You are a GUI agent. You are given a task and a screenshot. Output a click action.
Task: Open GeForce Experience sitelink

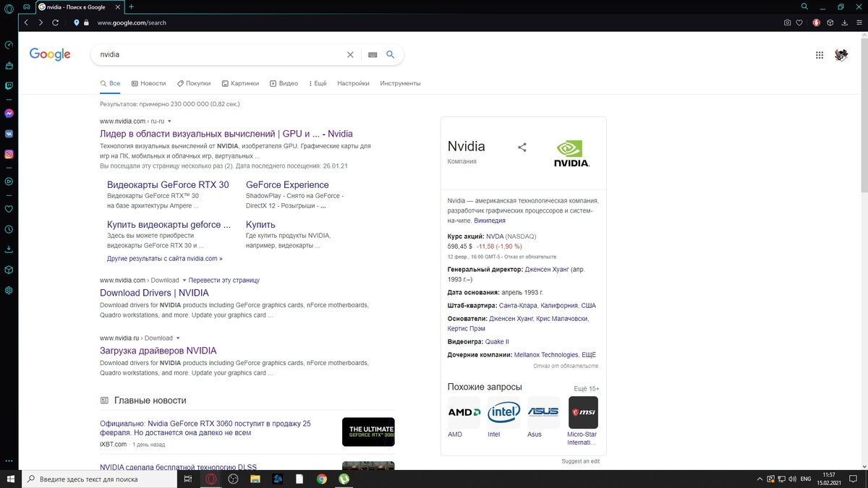pos(287,185)
